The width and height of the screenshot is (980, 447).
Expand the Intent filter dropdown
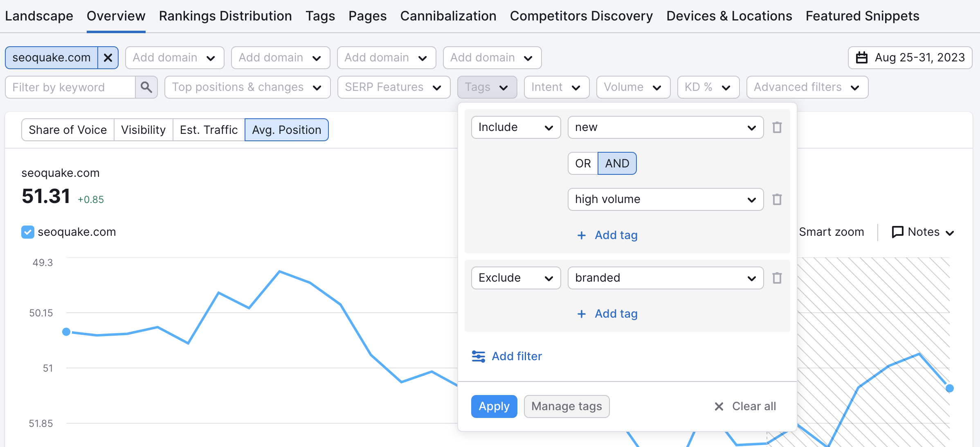tap(554, 87)
